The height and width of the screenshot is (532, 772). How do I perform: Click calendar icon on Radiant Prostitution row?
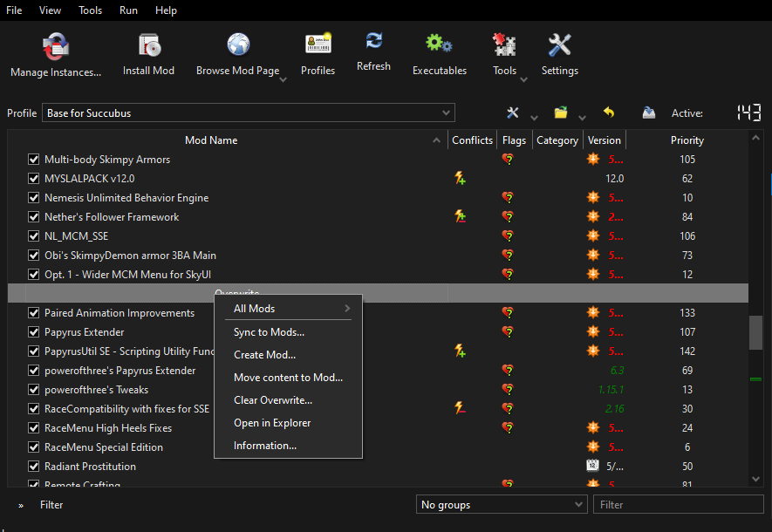593,465
